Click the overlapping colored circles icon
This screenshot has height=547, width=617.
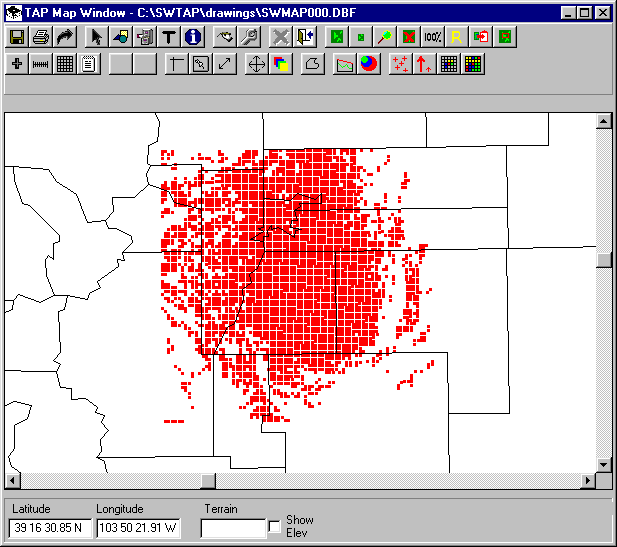(x=369, y=64)
